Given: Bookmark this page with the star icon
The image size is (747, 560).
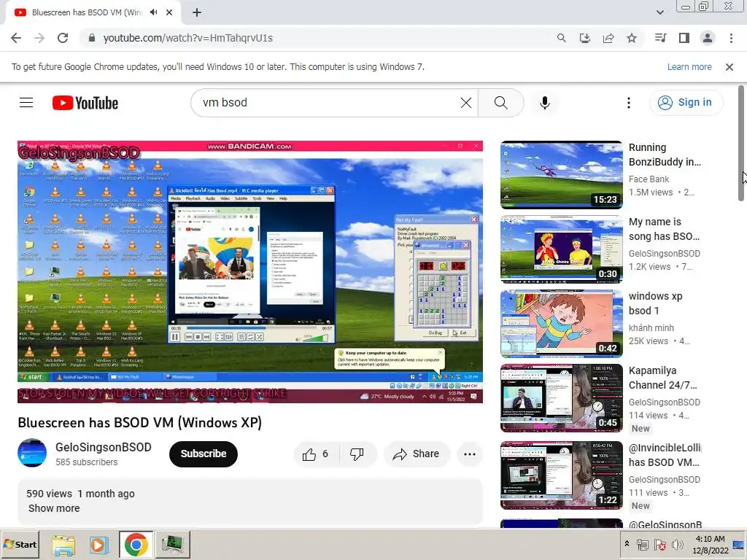Looking at the screenshot, I should coord(632,38).
